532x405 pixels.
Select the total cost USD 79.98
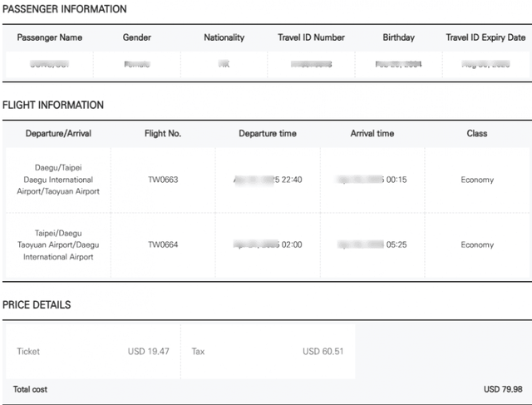click(504, 389)
